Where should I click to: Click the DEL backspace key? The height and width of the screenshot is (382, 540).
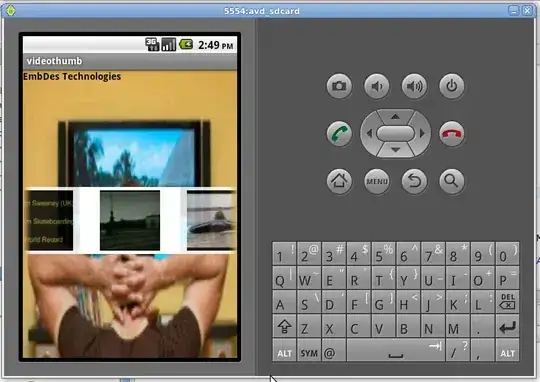click(507, 302)
